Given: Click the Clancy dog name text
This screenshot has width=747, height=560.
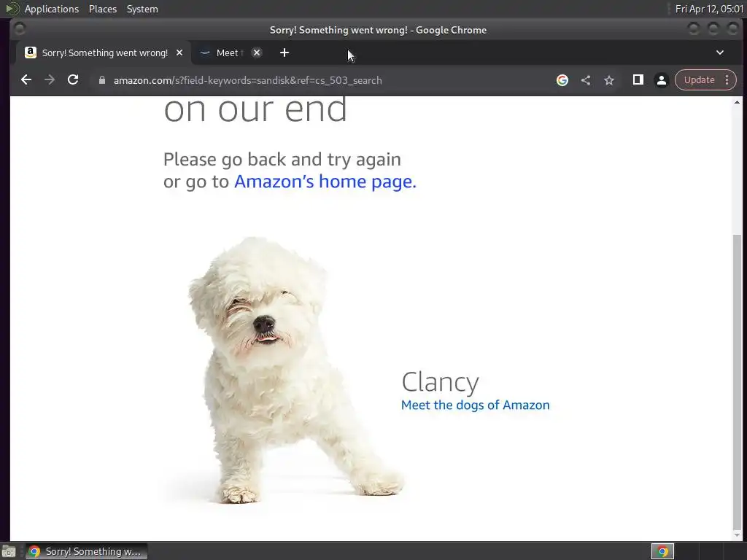Looking at the screenshot, I should click(440, 382).
